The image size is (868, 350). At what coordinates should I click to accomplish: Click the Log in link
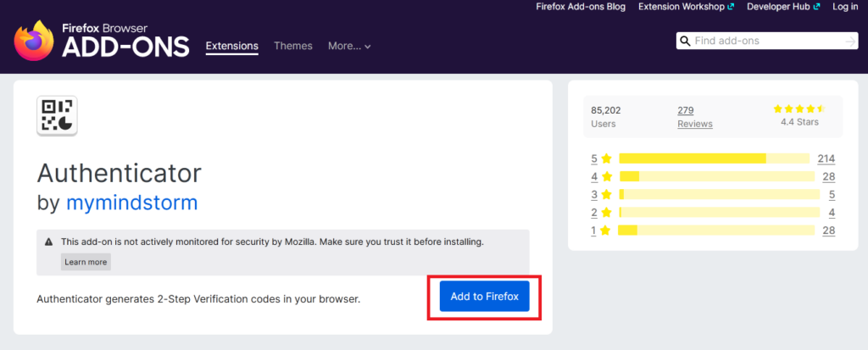(845, 7)
